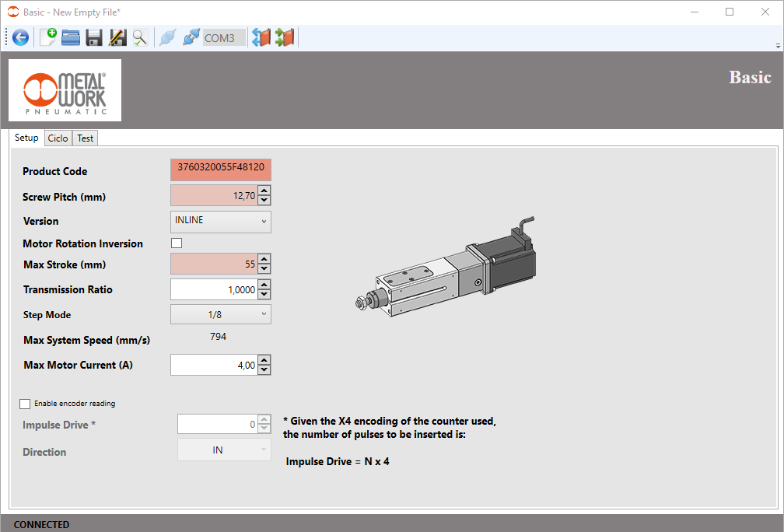Image resolution: width=784 pixels, height=532 pixels.
Task: Click inside the Product Code field
Action: click(220, 170)
